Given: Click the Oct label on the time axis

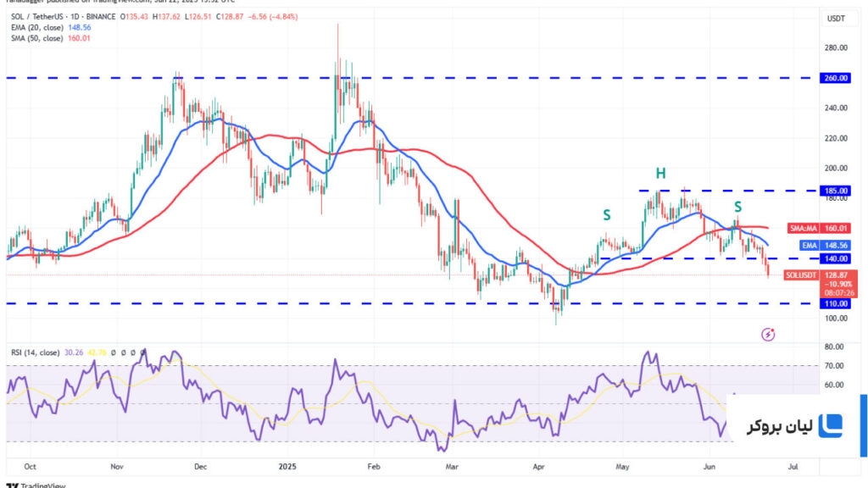Looking at the screenshot, I should pos(30,467).
